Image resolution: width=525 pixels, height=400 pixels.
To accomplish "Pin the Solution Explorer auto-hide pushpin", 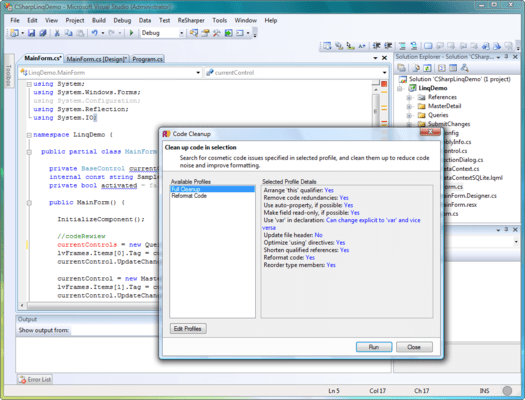I will point(507,57).
